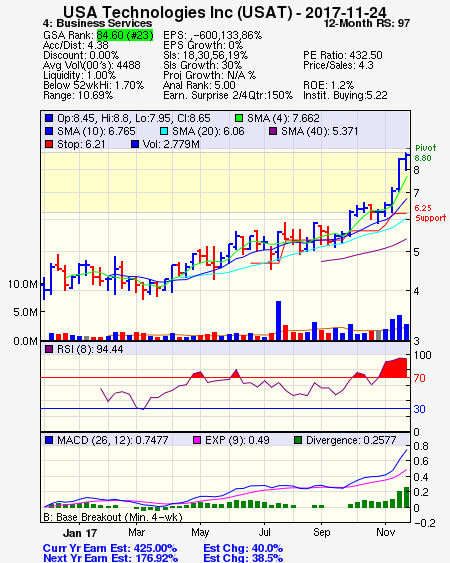Click the 'Proj Growth: N/A %' value
This screenshot has height=563, width=450.
point(209,75)
